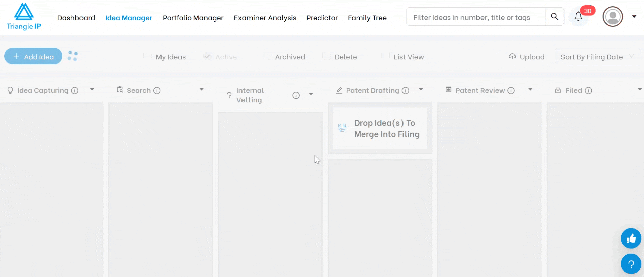Enable the Archived checkbox
The height and width of the screenshot is (277, 644).
267,56
